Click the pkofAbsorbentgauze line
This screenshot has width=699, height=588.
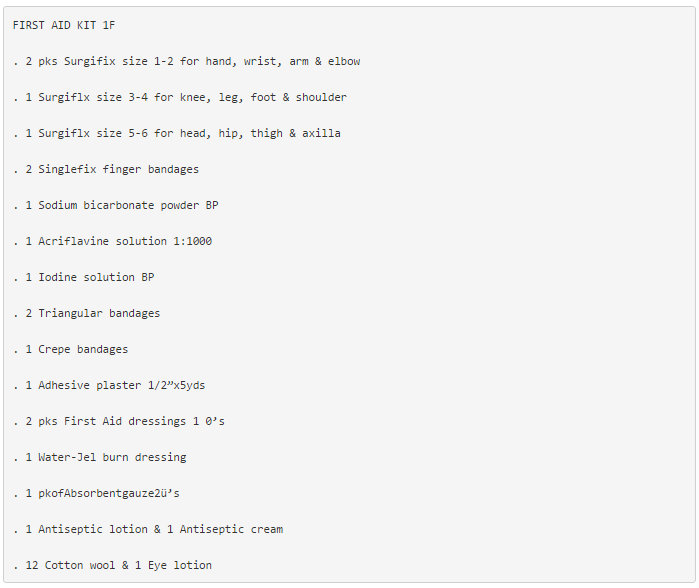click(x=96, y=493)
